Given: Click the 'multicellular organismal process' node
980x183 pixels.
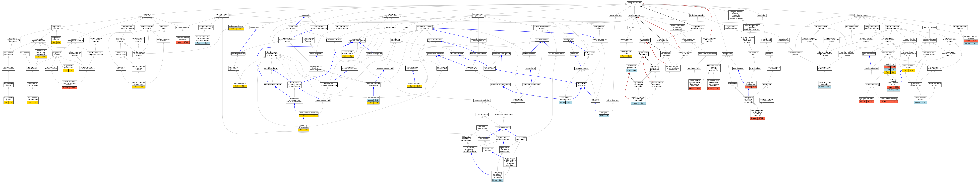Looking at the screenshot, I should click(391, 15).
